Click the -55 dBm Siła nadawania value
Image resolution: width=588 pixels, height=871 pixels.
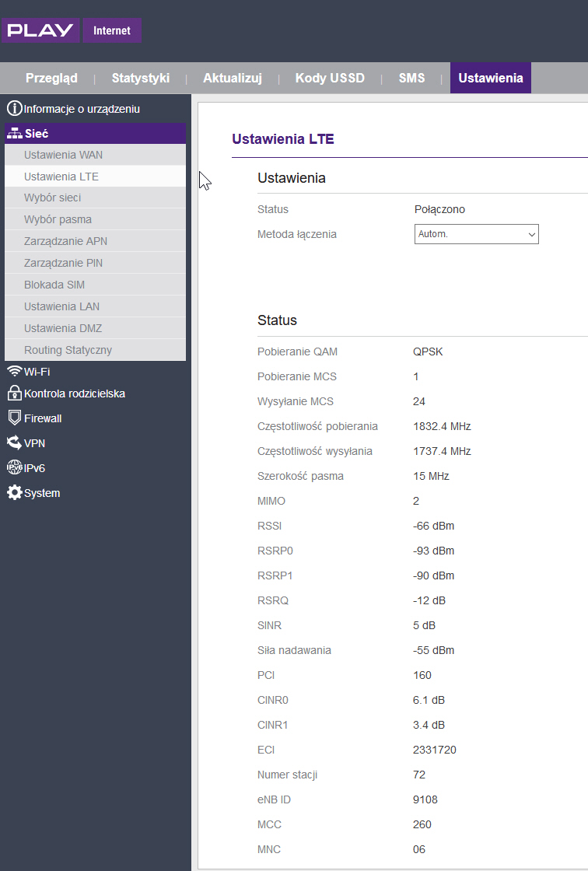click(x=433, y=650)
